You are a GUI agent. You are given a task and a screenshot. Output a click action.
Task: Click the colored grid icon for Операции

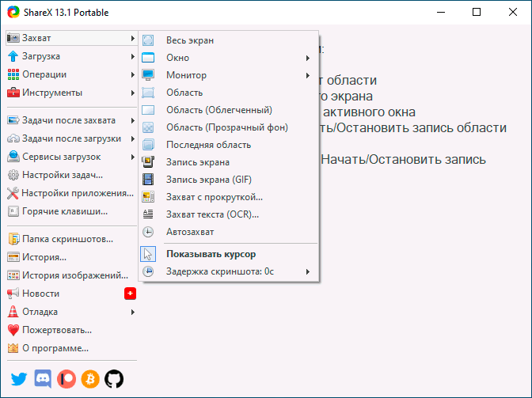(13, 74)
